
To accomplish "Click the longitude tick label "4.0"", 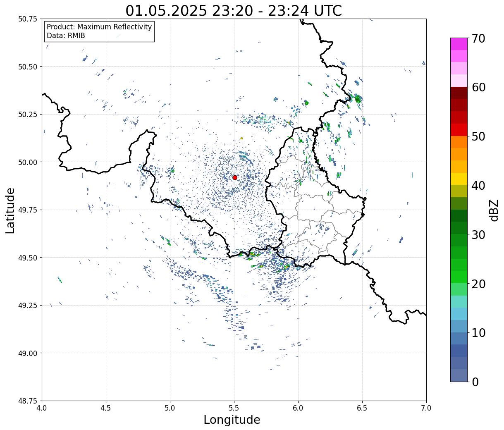I will pos(42,408).
